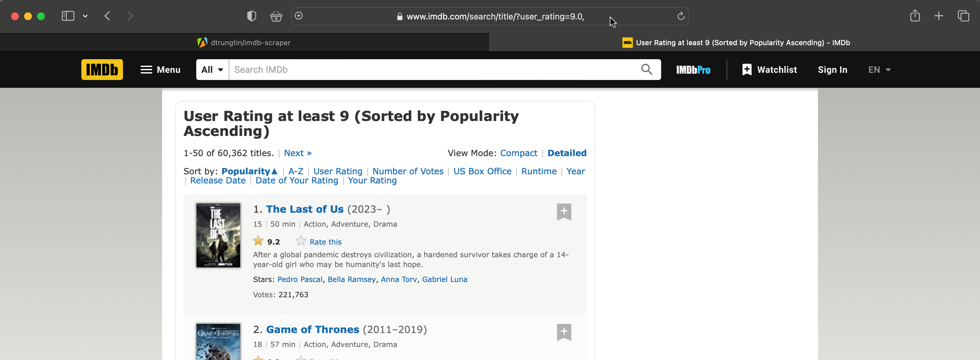Click the privacy shield icon in address bar

tap(252, 16)
